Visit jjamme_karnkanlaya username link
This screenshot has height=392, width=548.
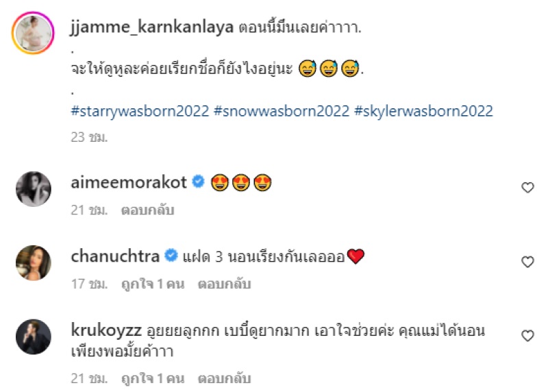tap(151, 27)
